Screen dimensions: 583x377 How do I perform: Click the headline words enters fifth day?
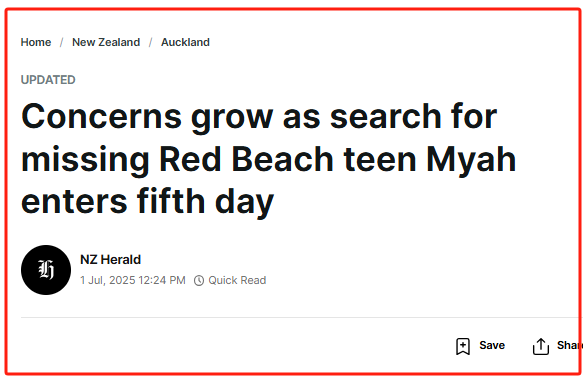tap(148, 202)
